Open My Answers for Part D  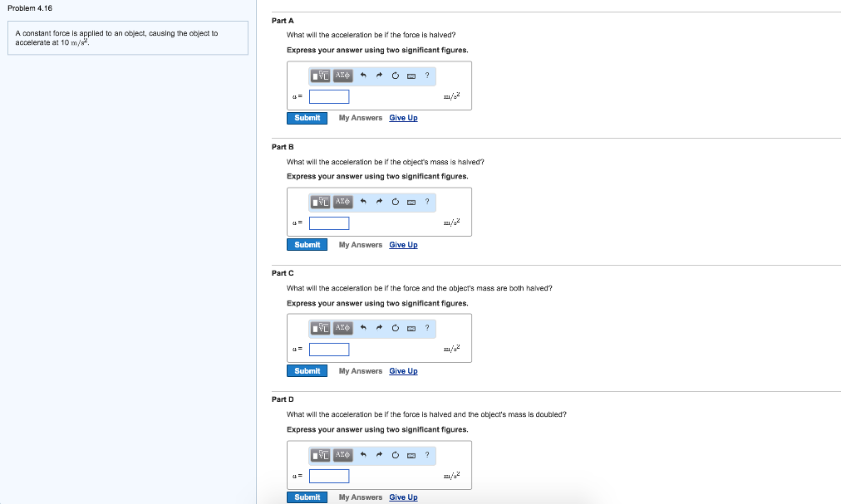tap(361, 497)
